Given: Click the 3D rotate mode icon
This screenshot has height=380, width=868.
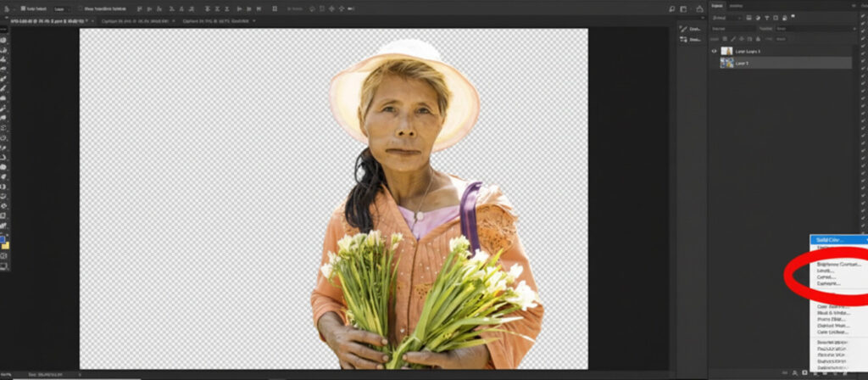Looking at the screenshot, I should (x=312, y=8).
